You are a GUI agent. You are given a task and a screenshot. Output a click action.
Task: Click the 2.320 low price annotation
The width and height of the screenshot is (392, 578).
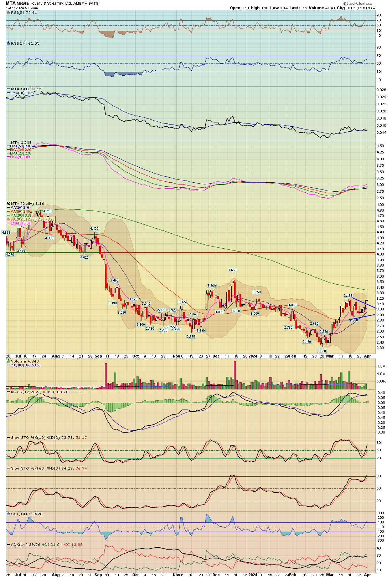tap(322, 351)
